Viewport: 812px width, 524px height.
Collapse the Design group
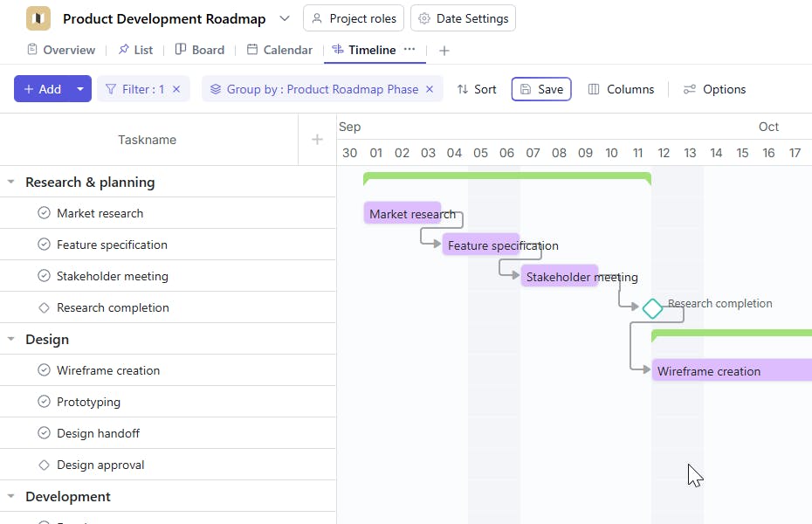point(11,340)
